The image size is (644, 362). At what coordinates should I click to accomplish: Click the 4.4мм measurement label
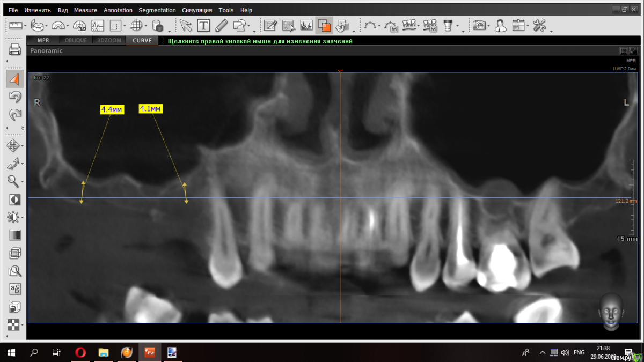coord(112,109)
